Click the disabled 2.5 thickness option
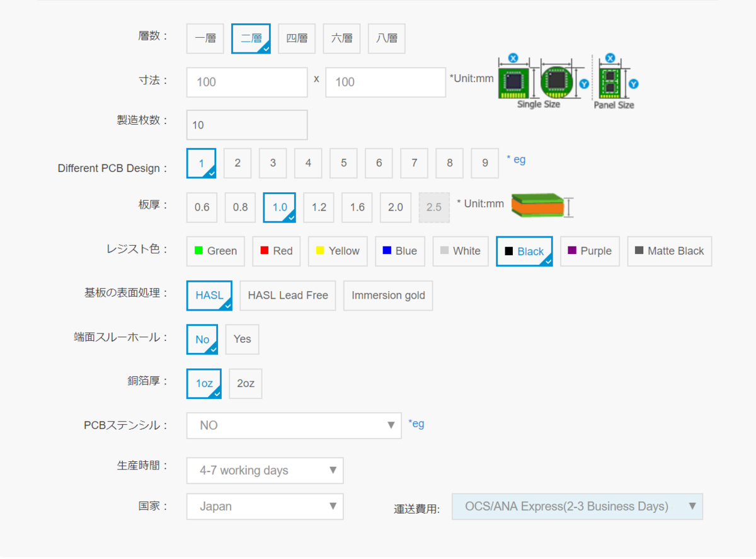Image resolution: width=756 pixels, height=559 pixels. coord(434,207)
